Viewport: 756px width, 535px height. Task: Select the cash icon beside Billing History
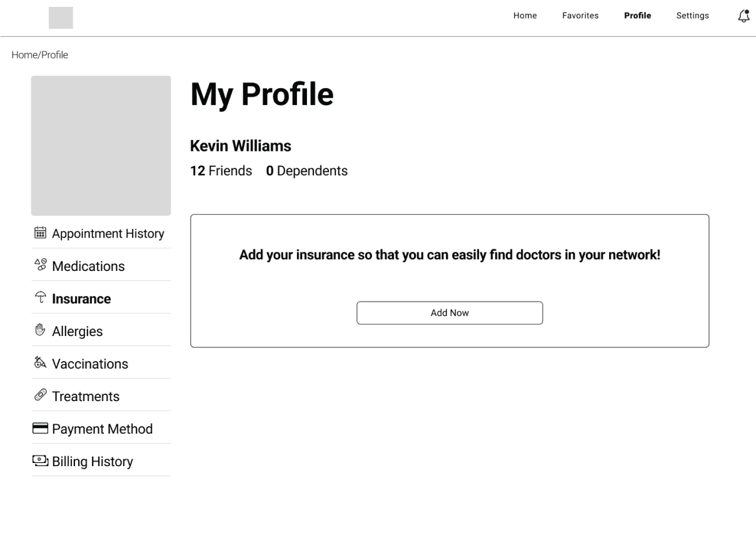[x=41, y=461]
